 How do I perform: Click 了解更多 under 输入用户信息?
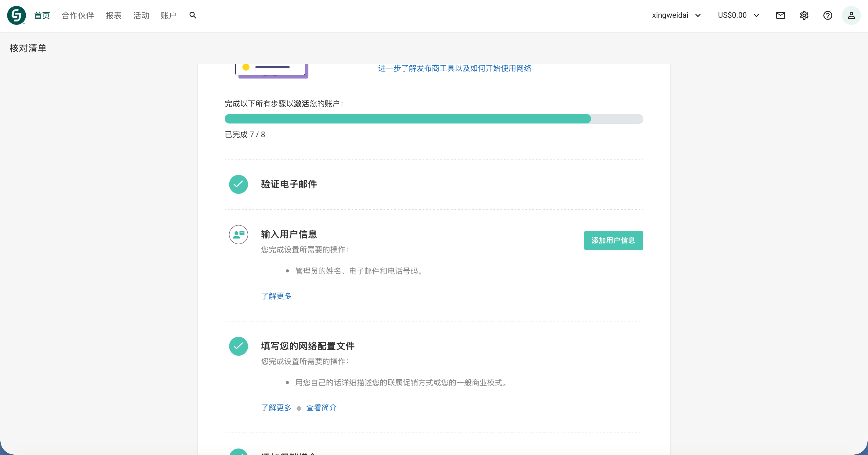[276, 296]
